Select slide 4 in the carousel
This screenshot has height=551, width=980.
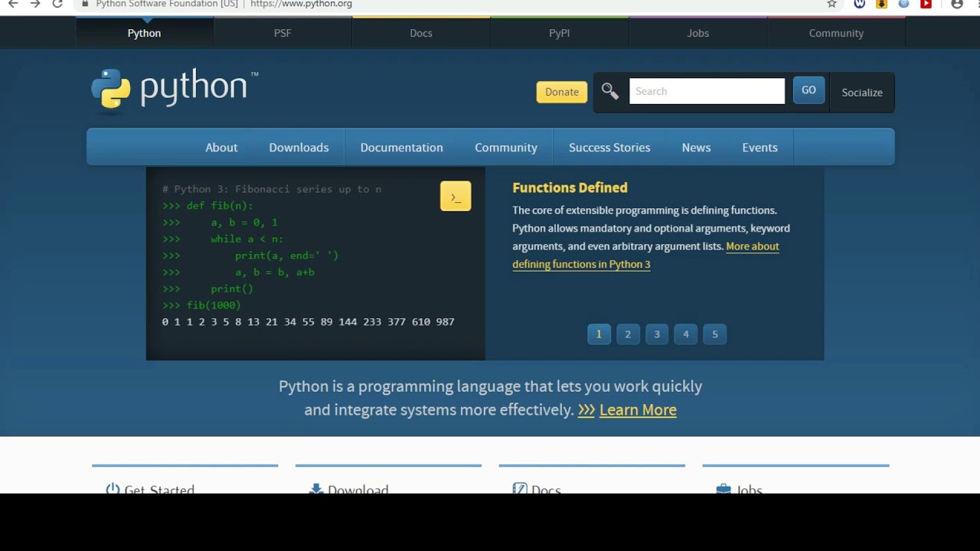coord(686,334)
